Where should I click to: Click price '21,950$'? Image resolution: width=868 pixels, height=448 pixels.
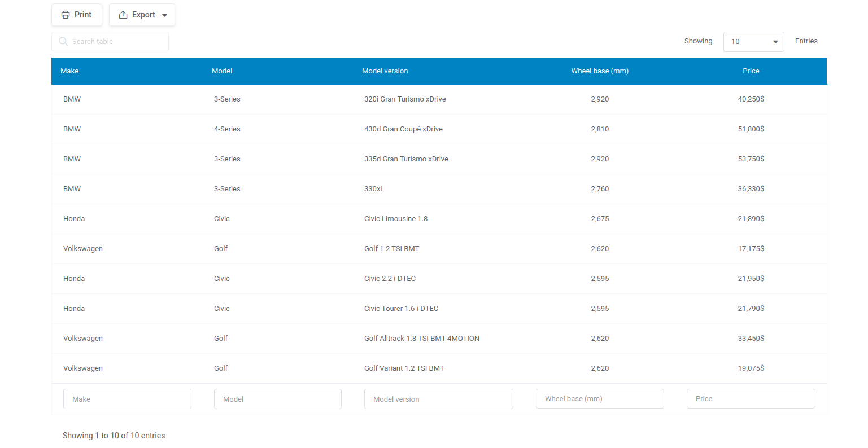point(751,279)
